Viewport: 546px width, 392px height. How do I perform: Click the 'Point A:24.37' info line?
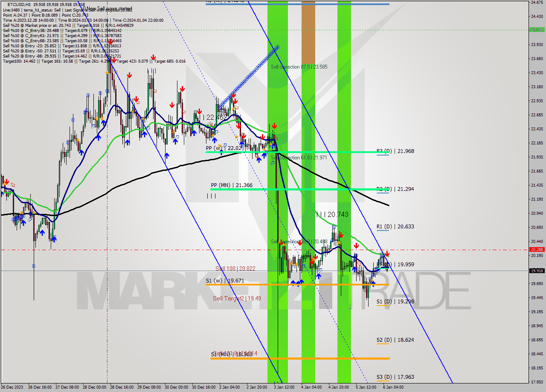tap(45, 15)
